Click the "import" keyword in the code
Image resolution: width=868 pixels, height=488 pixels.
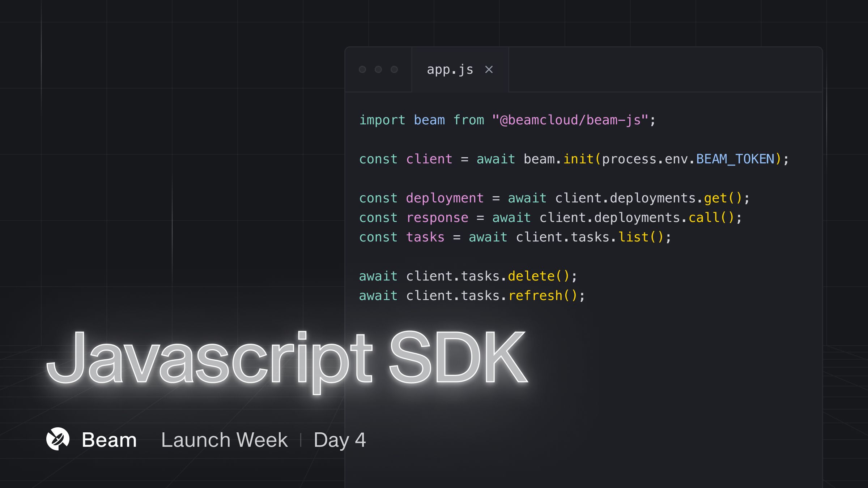click(382, 120)
